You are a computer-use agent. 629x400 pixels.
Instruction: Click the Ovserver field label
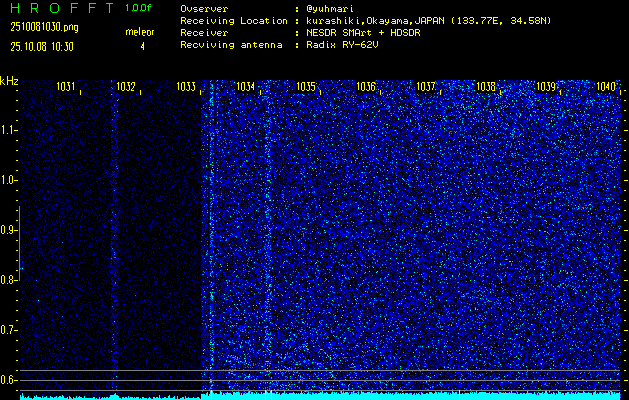point(204,9)
